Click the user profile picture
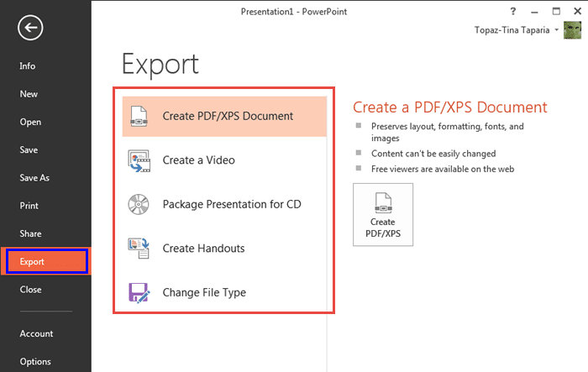588x372 pixels. tap(572, 30)
